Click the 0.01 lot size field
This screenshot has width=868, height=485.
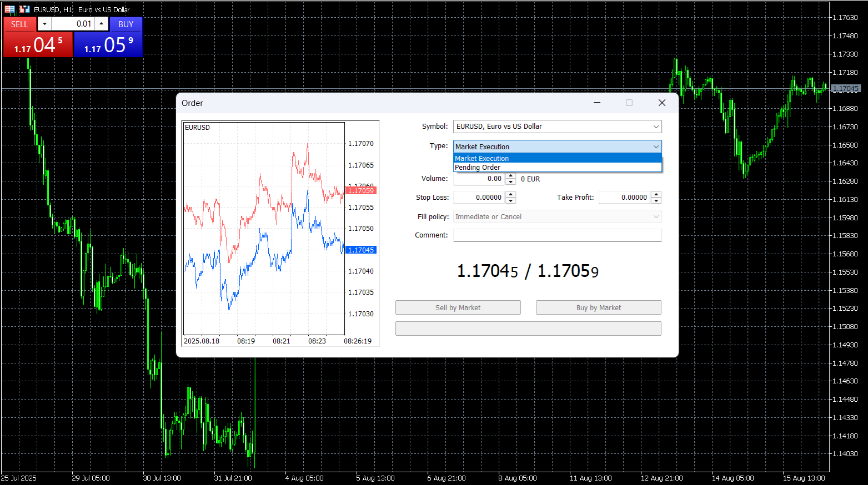(x=73, y=24)
